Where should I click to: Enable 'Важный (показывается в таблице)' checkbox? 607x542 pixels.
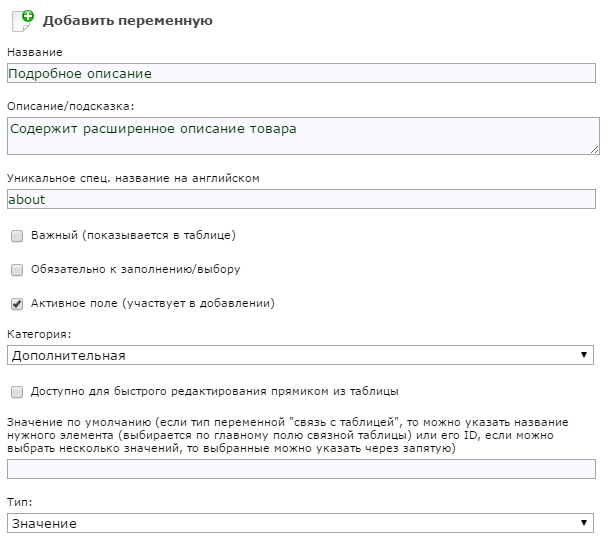click(x=17, y=236)
